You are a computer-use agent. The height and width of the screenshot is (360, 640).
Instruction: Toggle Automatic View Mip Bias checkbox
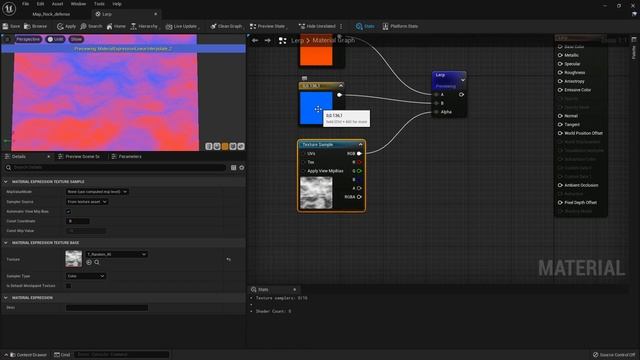[x=68, y=212]
